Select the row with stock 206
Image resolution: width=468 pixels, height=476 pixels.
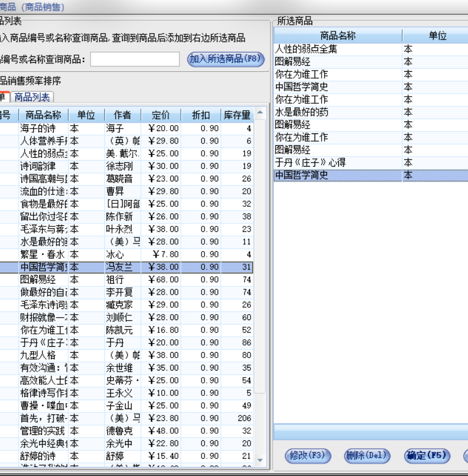(x=126, y=418)
